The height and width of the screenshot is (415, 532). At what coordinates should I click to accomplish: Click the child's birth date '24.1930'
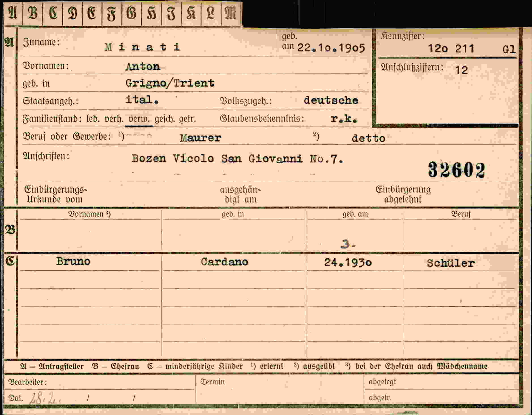click(x=348, y=263)
